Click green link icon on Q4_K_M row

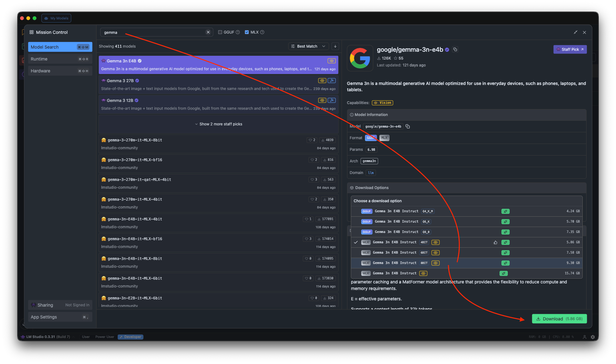pos(505,211)
